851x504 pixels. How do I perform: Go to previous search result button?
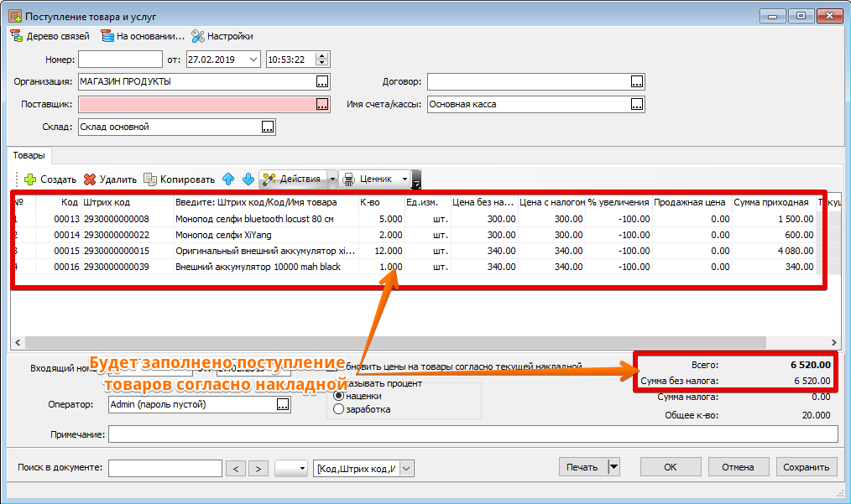[236, 469]
